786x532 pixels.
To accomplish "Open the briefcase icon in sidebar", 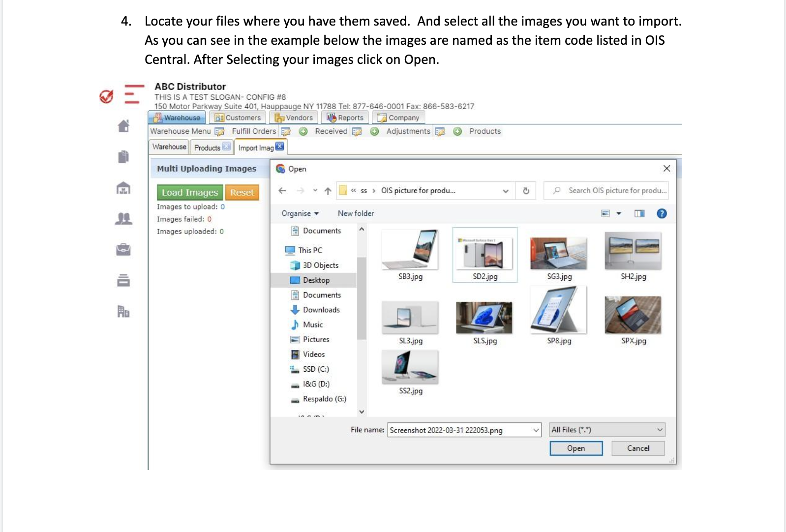I will pyautogui.click(x=123, y=249).
